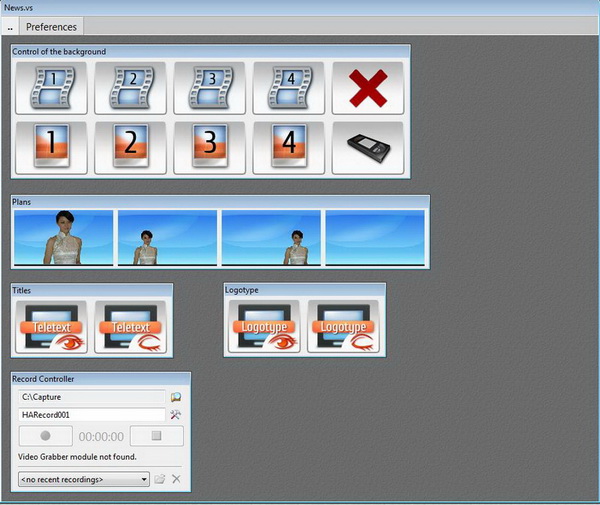Image resolution: width=600 pixels, height=505 pixels.
Task: Choose the VHS cassette background source
Action: click(368, 148)
